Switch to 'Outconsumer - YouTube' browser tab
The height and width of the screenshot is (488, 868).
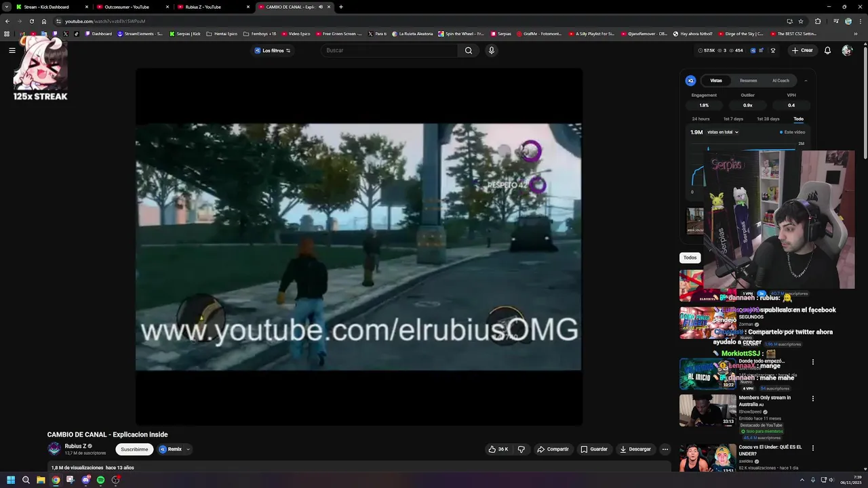coord(132,7)
